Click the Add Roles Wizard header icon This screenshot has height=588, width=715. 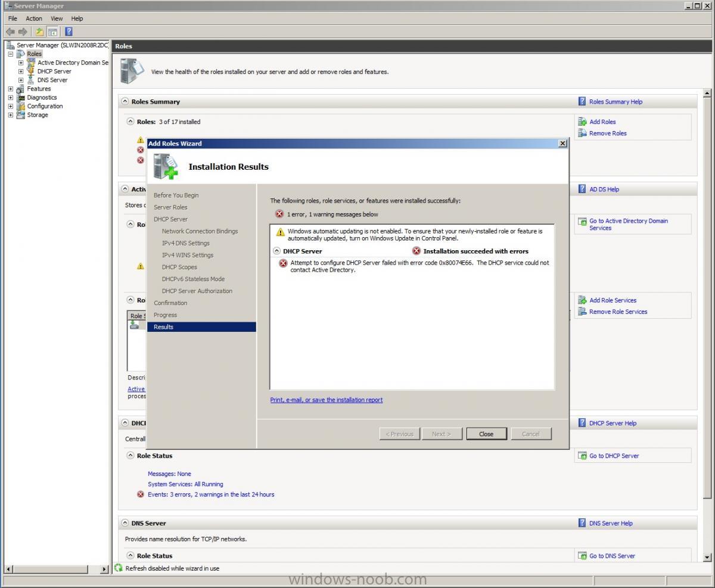(x=165, y=166)
